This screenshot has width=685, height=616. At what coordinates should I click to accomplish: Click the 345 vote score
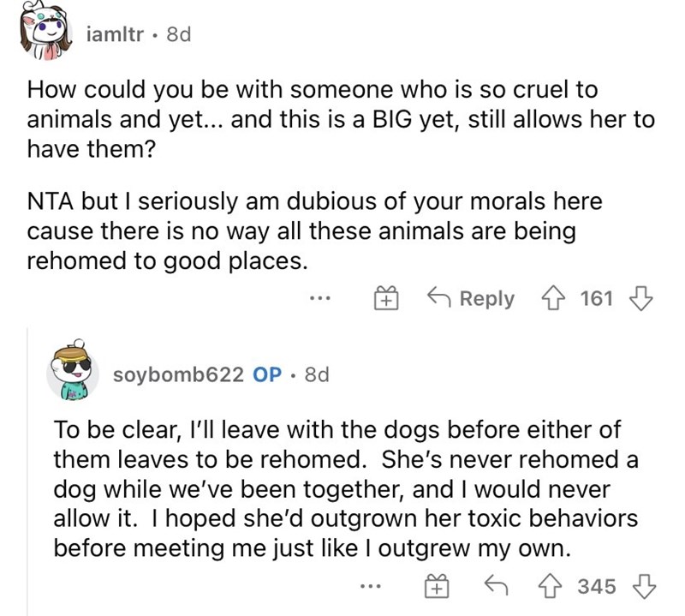tap(597, 586)
